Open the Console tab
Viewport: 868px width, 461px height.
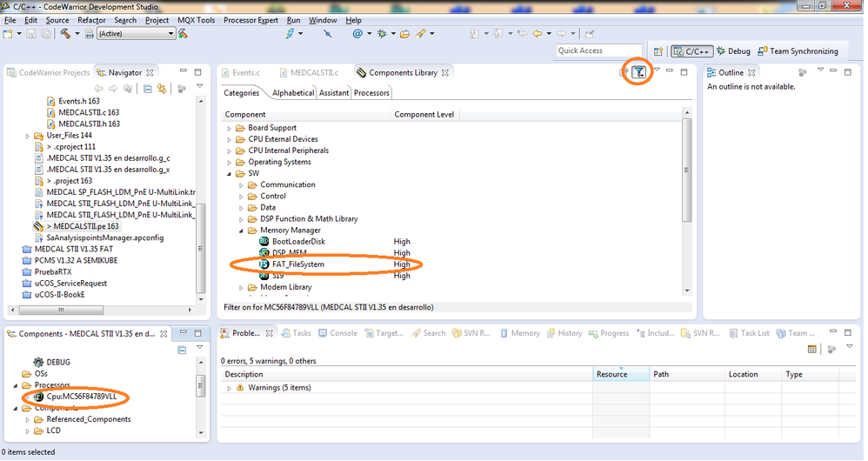coord(337,333)
